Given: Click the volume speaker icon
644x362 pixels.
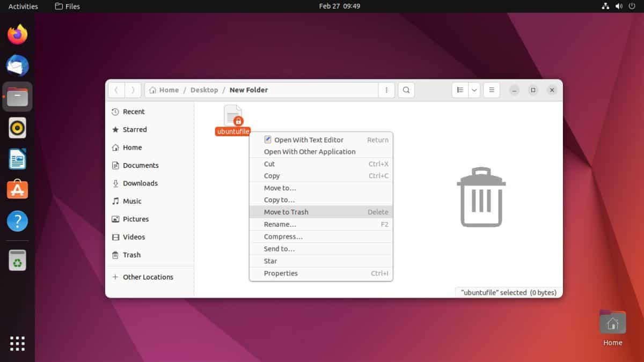Looking at the screenshot, I should [x=619, y=6].
